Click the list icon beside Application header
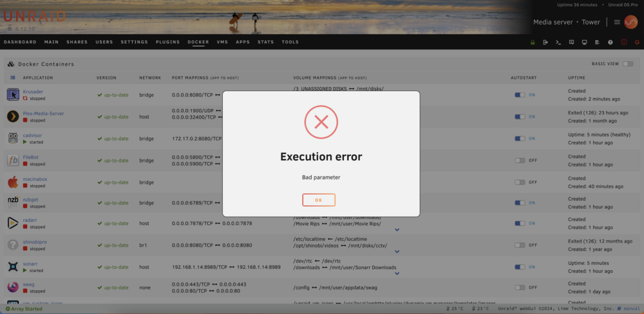This screenshot has width=644, height=314. point(13,77)
